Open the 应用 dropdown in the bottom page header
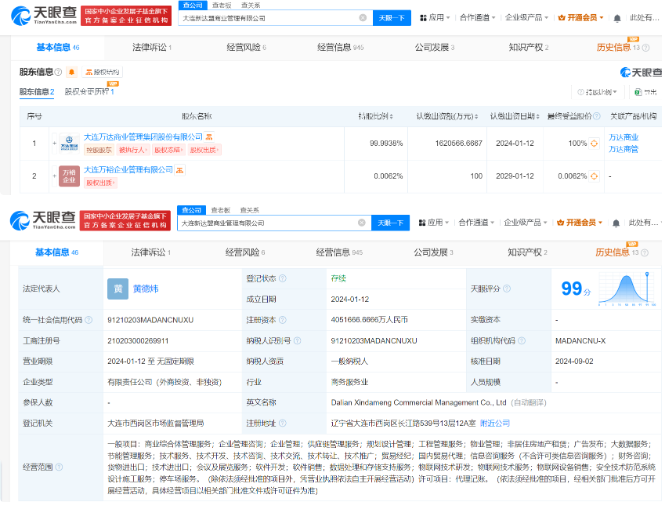 coord(434,222)
